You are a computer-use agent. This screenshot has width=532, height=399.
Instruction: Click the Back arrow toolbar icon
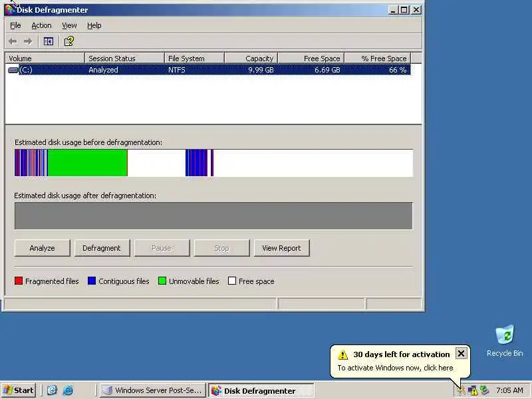(13, 41)
